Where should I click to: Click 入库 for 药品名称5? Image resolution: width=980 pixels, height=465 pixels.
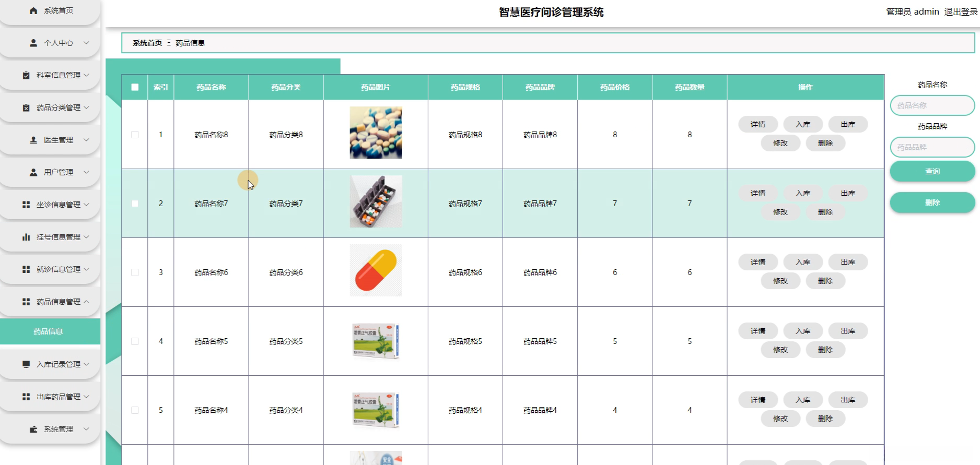click(x=803, y=331)
